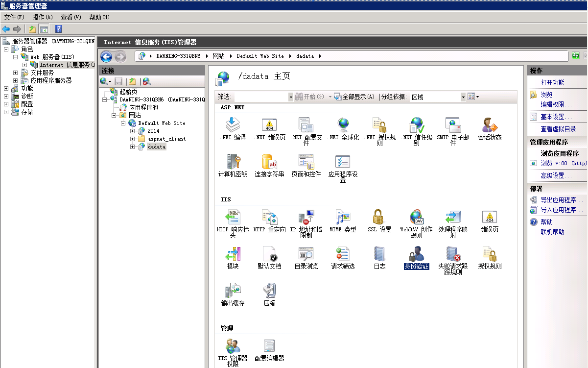Image resolution: width=588 pixels, height=368 pixels.
Task: Click 浏览 *:80 (http) link
Action: click(564, 163)
